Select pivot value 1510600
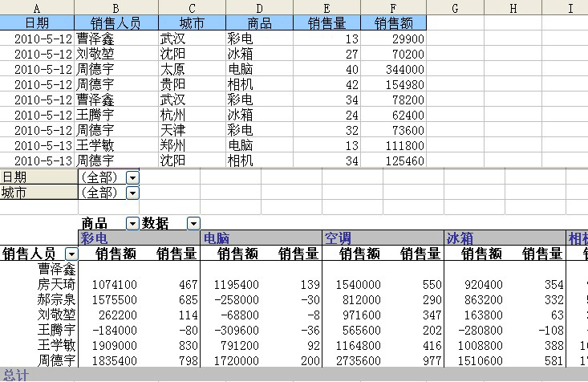588x382 pixels. click(x=475, y=360)
